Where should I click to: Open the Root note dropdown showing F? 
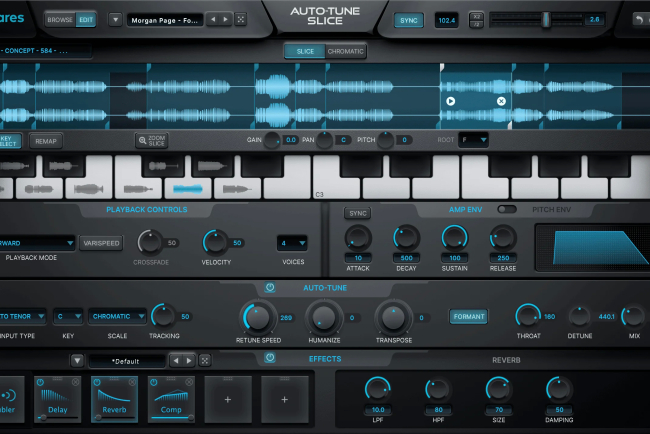[473, 140]
